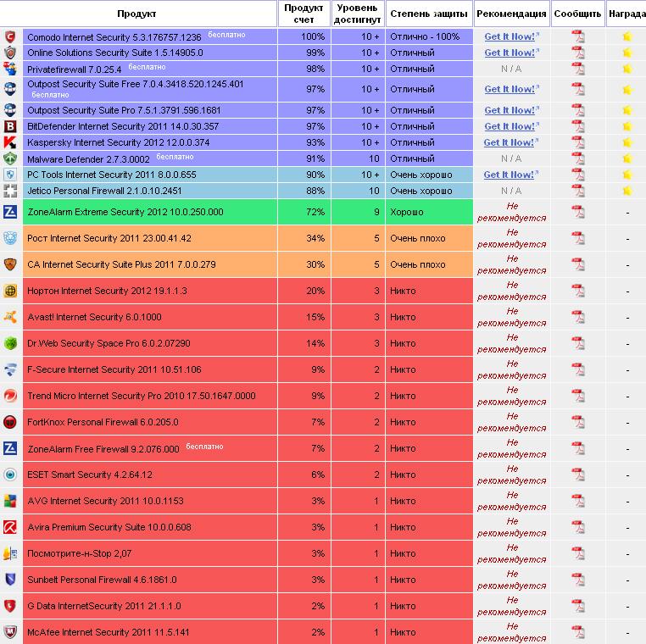
Task: Click the 'бесплатно' label beside Malware Defender
Action: coord(175,157)
